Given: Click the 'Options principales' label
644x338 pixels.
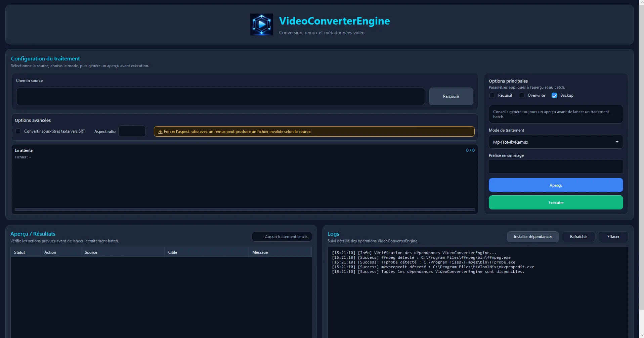Looking at the screenshot, I should click(508, 81).
